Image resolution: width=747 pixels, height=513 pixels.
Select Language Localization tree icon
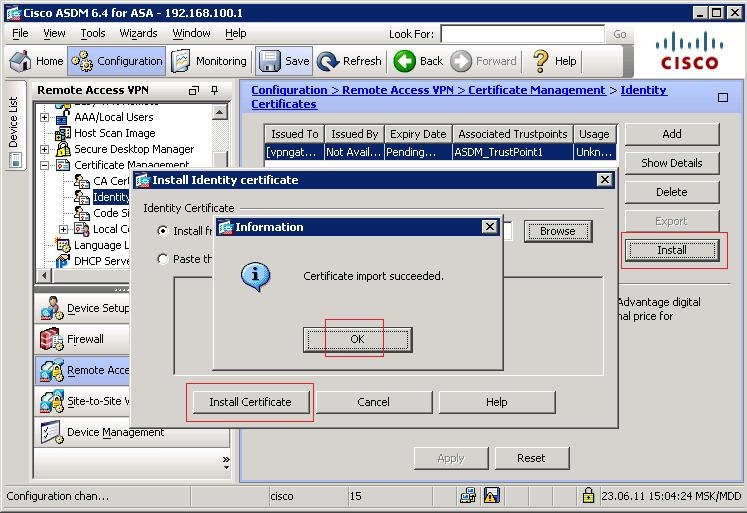(63, 245)
